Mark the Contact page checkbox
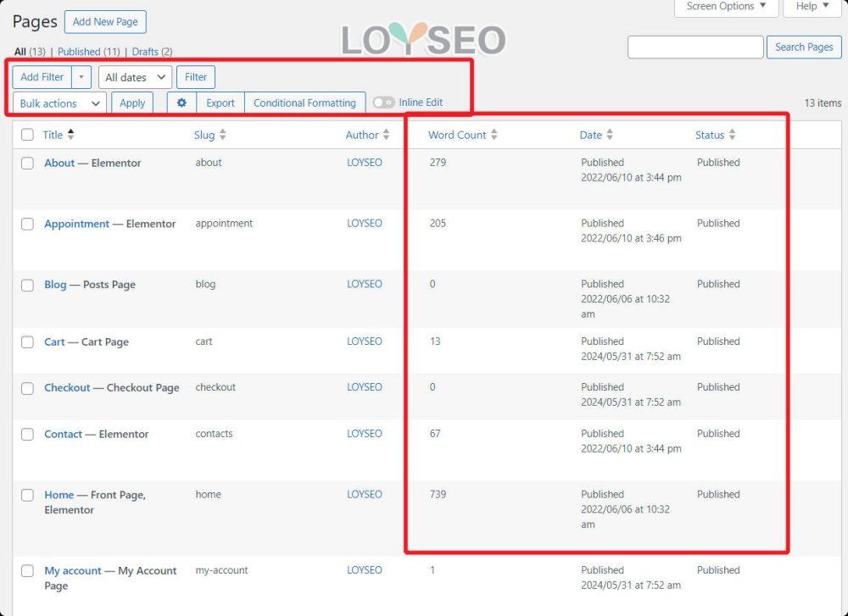848x616 pixels. [27, 434]
